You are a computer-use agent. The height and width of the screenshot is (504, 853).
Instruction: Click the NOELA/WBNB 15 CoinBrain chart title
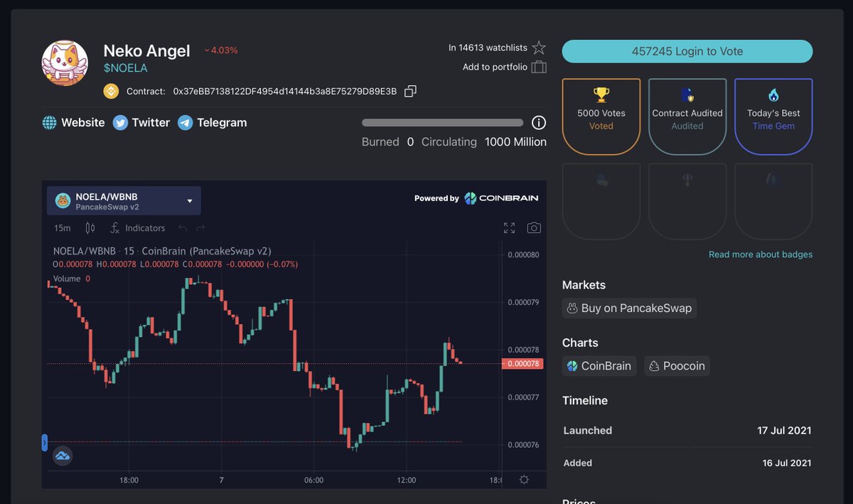point(162,251)
